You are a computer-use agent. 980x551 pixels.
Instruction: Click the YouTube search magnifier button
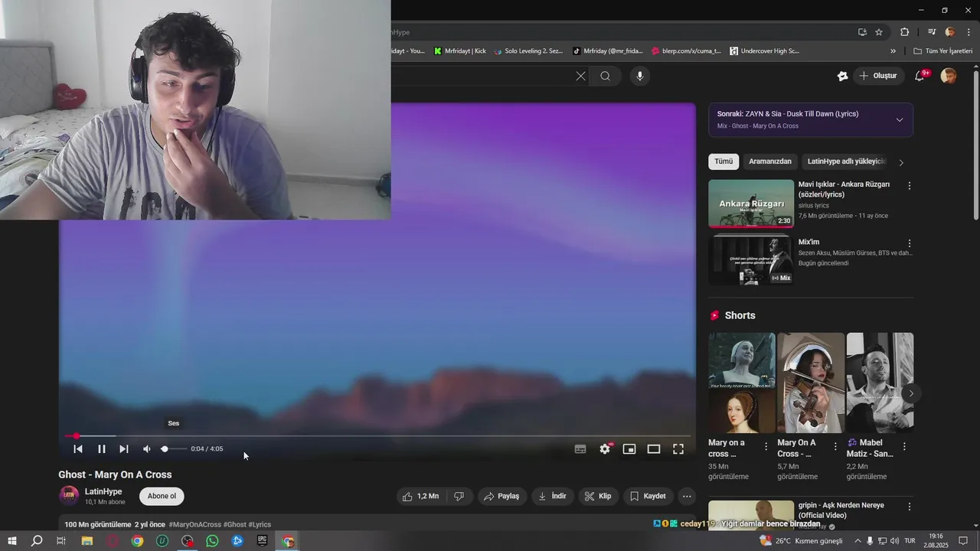coord(606,76)
